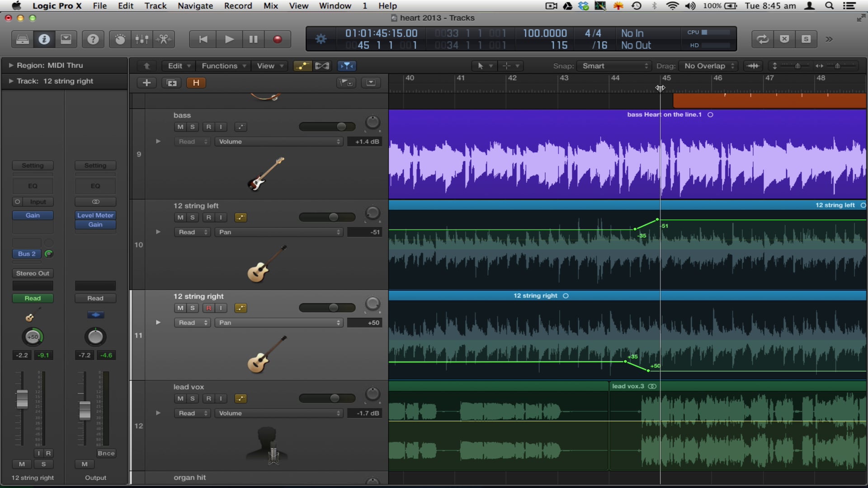
Task: Toggle the orange H hide-tracks button
Action: [196, 83]
